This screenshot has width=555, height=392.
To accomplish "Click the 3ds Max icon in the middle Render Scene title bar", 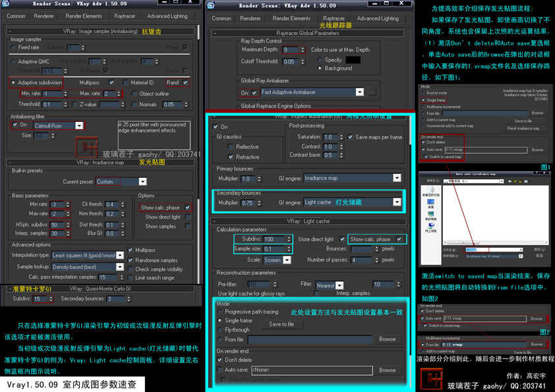I will [x=211, y=5].
